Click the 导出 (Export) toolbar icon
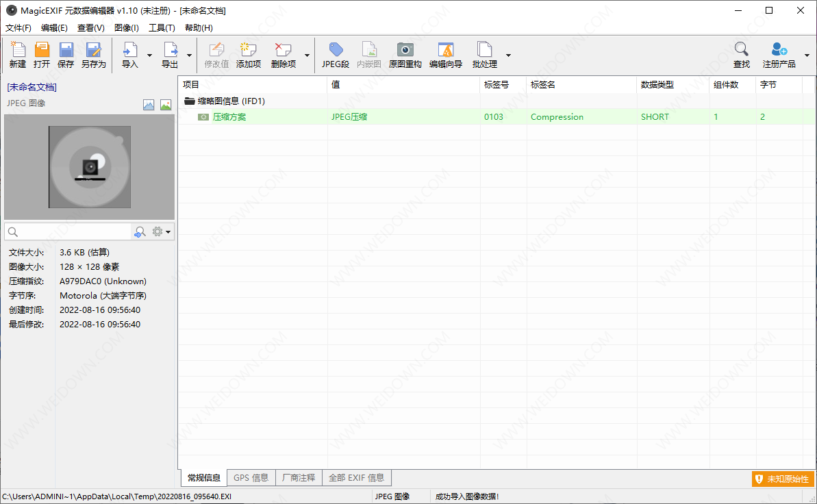Image resolution: width=817 pixels, height=504 pixels. tap(170, 49)
